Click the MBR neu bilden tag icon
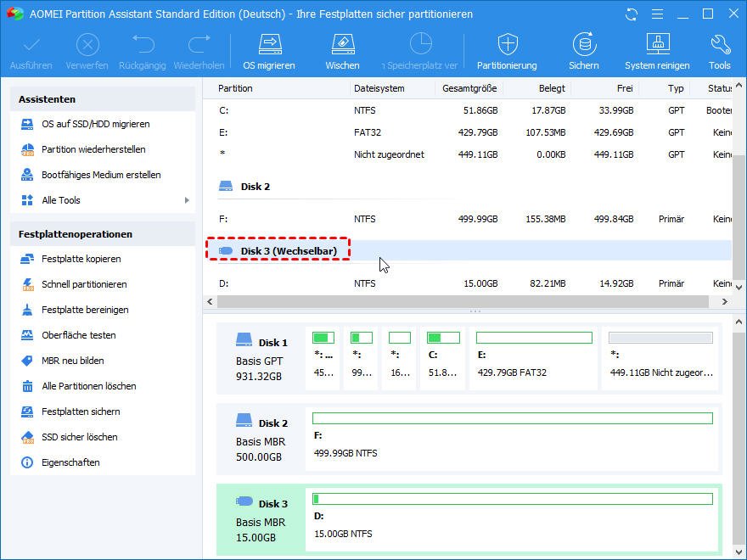The image size is (747, 560). pyautogui.click(x=27, y=361)
